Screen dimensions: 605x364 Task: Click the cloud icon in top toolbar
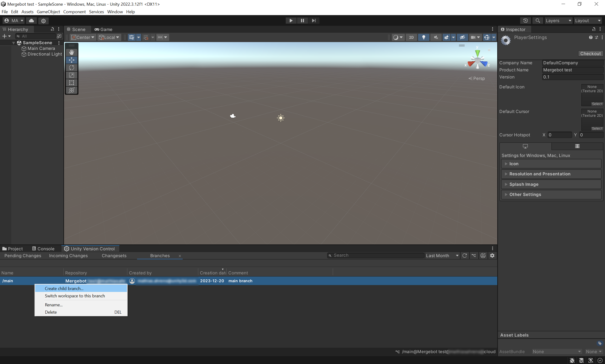click(31, 21)
